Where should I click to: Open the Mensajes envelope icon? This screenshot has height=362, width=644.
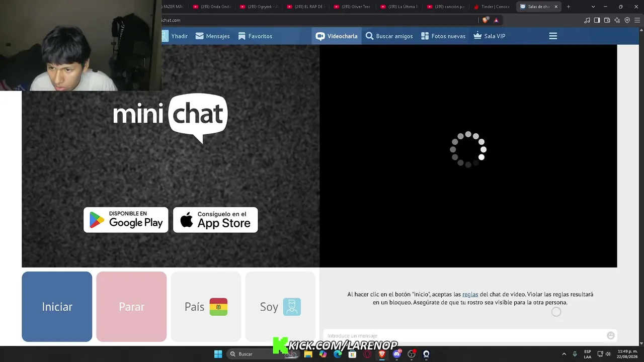200,36
